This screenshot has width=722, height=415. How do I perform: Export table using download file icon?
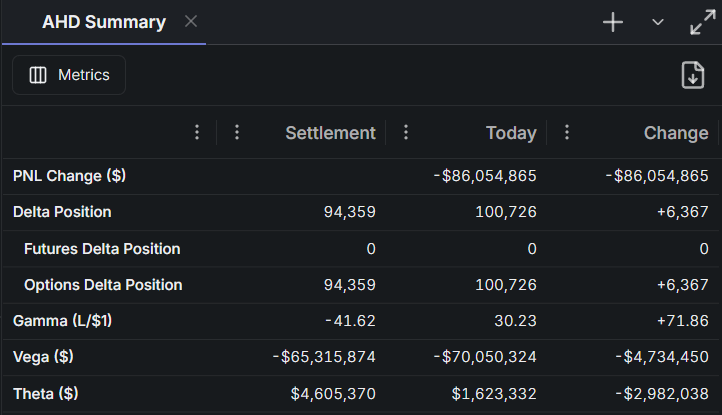coord(693,75)
